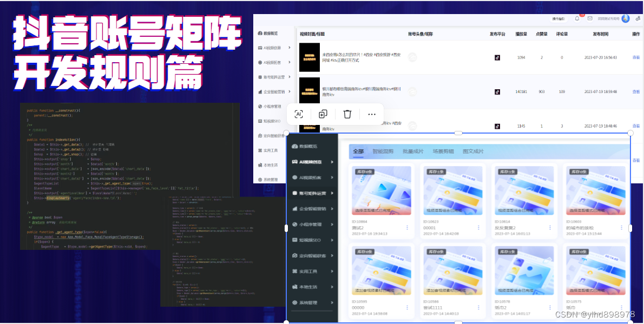The height and width of the screenshot is (324, 644).
Task: Switch to the 批量成片 tab
Action: [x=413, y=151]
